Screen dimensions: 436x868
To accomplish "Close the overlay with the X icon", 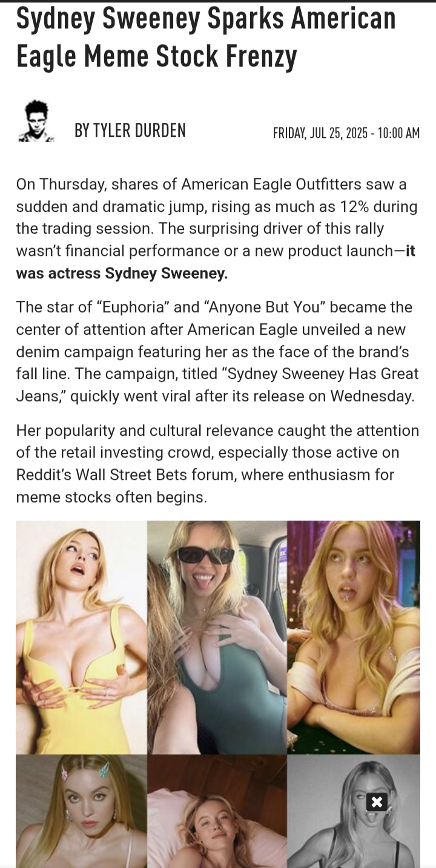I will [x=377, y=802].
